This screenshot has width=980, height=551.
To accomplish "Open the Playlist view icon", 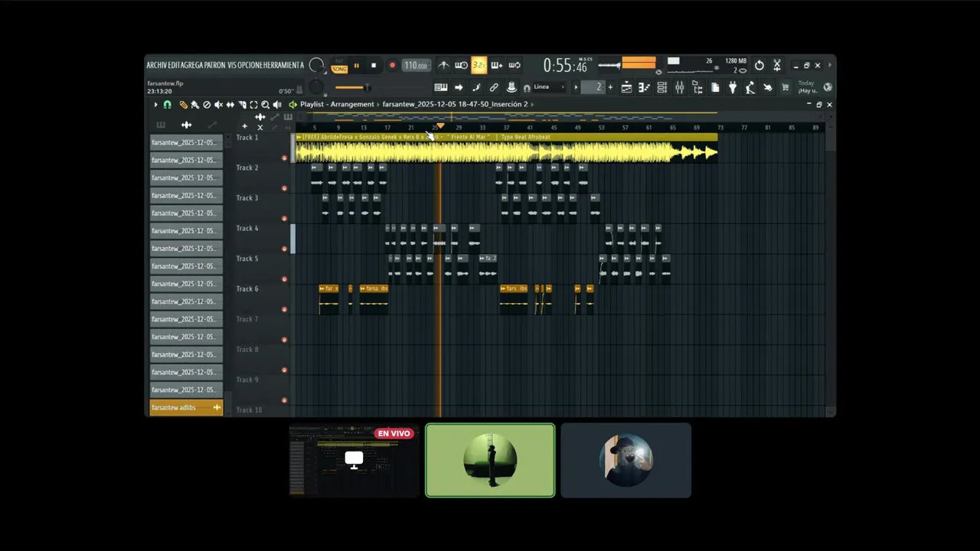I will coord(626,87).
